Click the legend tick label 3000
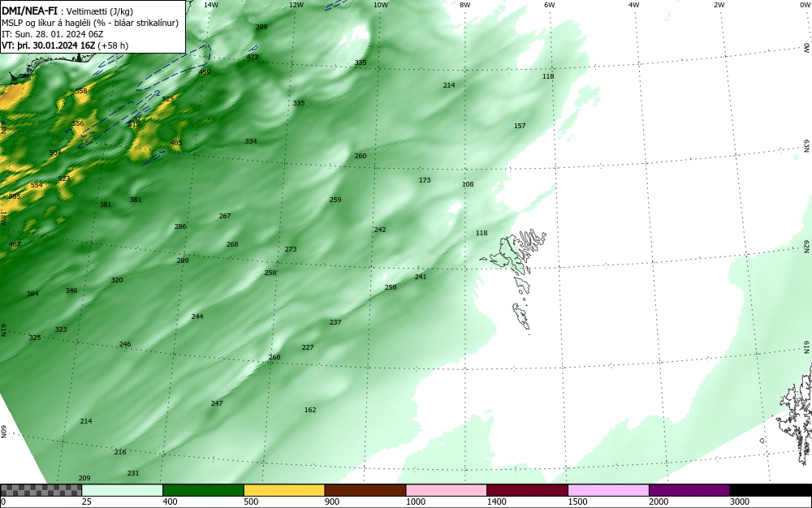 (x=740, y=502)
